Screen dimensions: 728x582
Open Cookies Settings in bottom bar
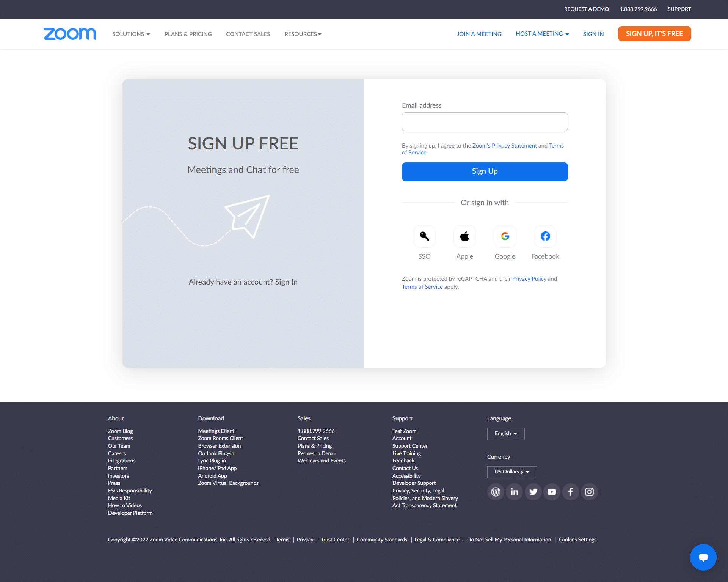click(x=577, y=540)
